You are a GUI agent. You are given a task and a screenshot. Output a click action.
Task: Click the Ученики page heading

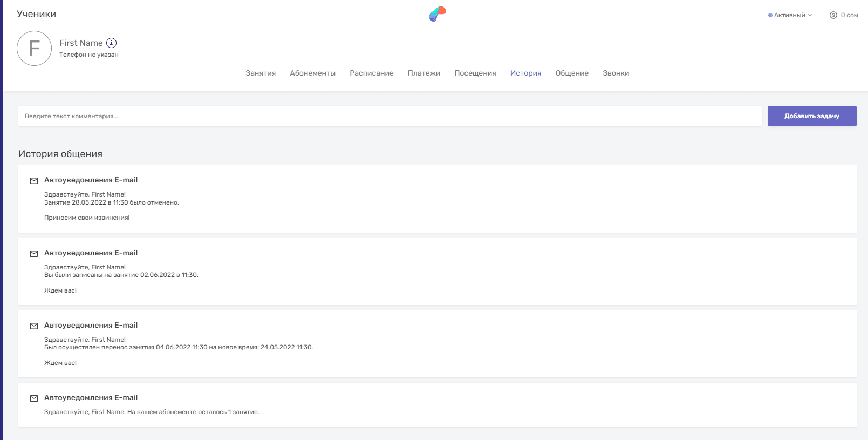(36, 14)
